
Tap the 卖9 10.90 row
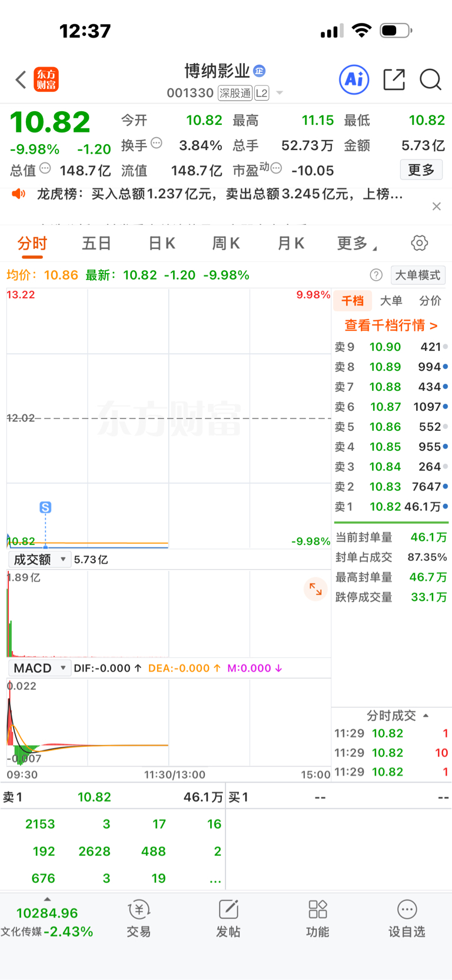click(x=391, y=347)
